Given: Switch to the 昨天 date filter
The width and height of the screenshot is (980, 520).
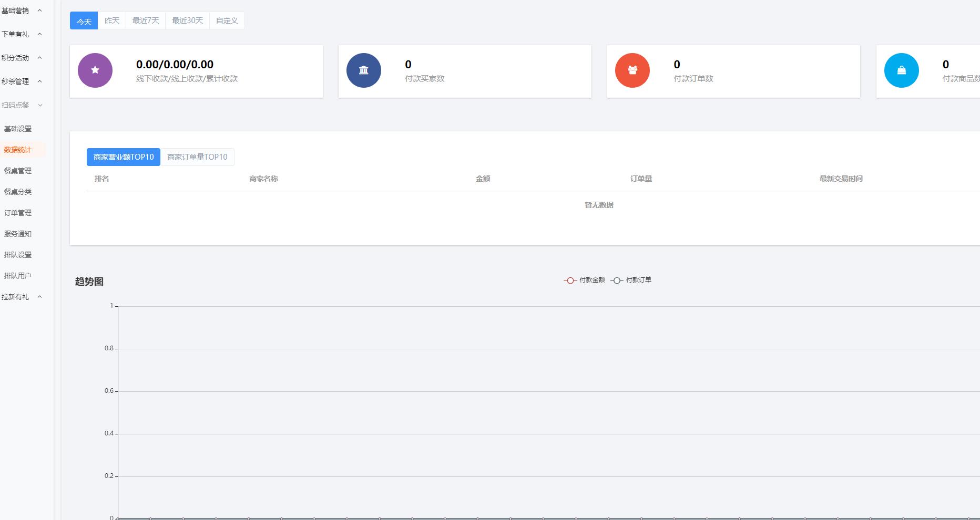Looking at the screenshot, I should pyautogui.click(x=112, y=20).
